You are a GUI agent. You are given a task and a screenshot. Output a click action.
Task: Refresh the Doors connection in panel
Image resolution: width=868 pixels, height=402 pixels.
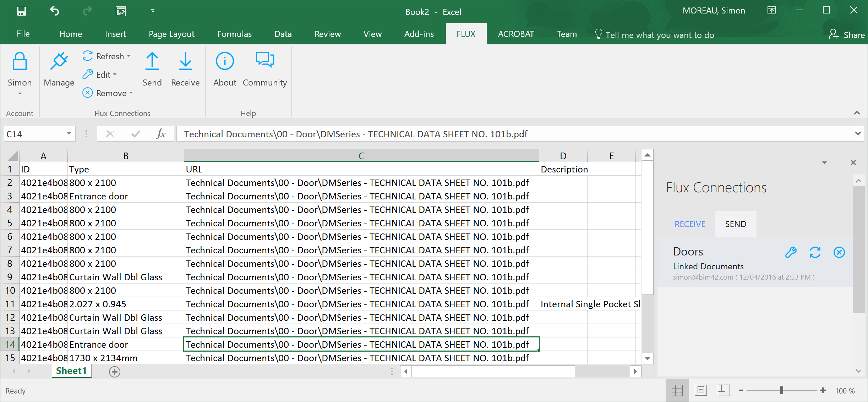(x=815, y=252)
